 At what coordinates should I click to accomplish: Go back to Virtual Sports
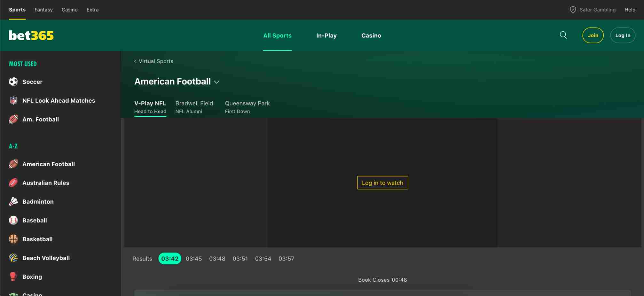[156, 61]
